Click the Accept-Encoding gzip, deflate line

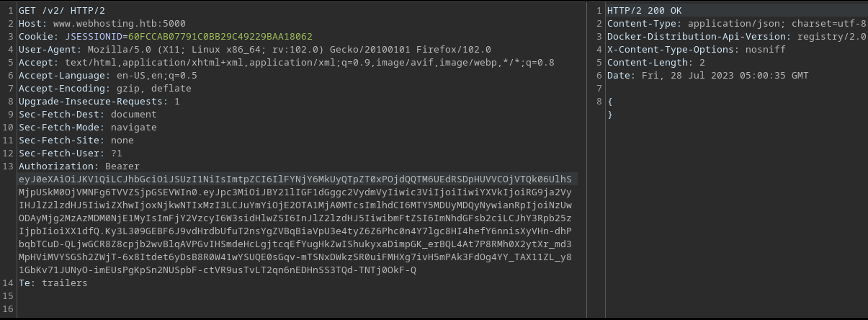[x=105, y=88]
